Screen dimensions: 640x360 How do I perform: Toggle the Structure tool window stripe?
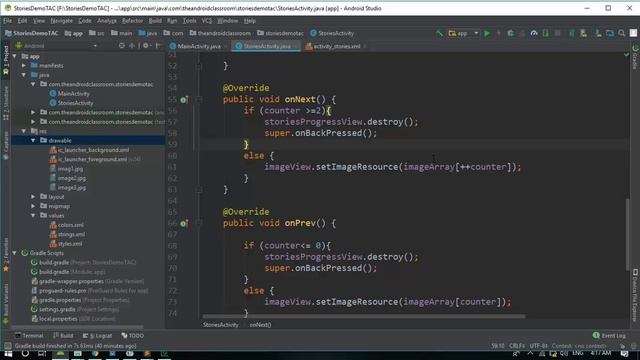click(x=6, y=103)
